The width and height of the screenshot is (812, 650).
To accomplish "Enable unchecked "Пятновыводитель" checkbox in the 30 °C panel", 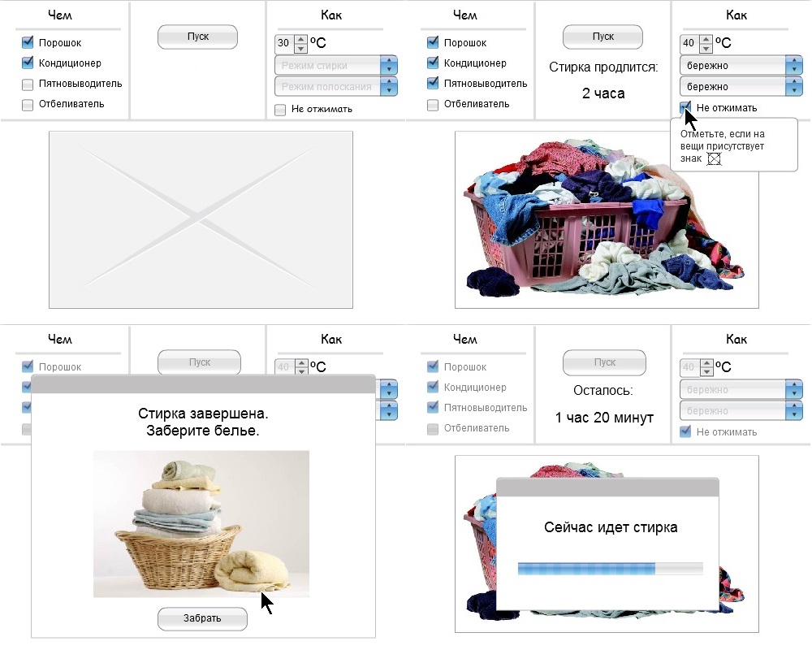I will coord(28,84).
